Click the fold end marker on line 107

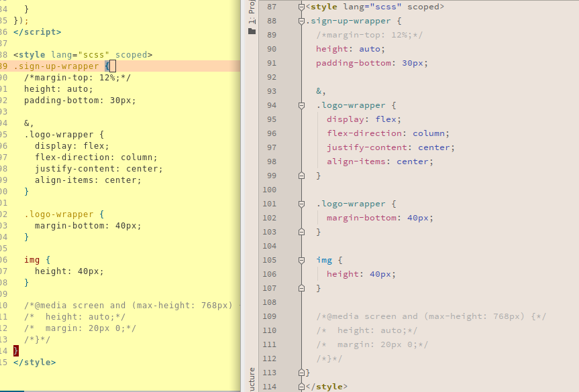[x=301, y=288]
